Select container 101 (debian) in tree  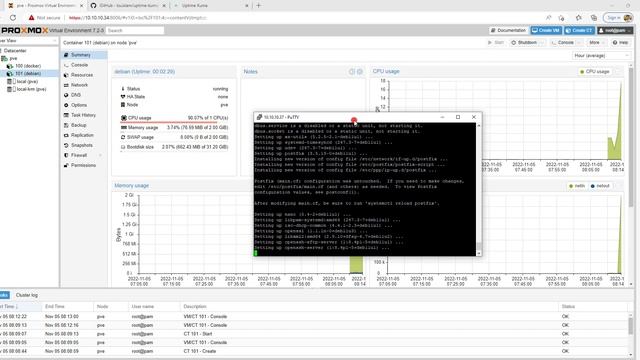pyautogui.click(x=28, y=73)
